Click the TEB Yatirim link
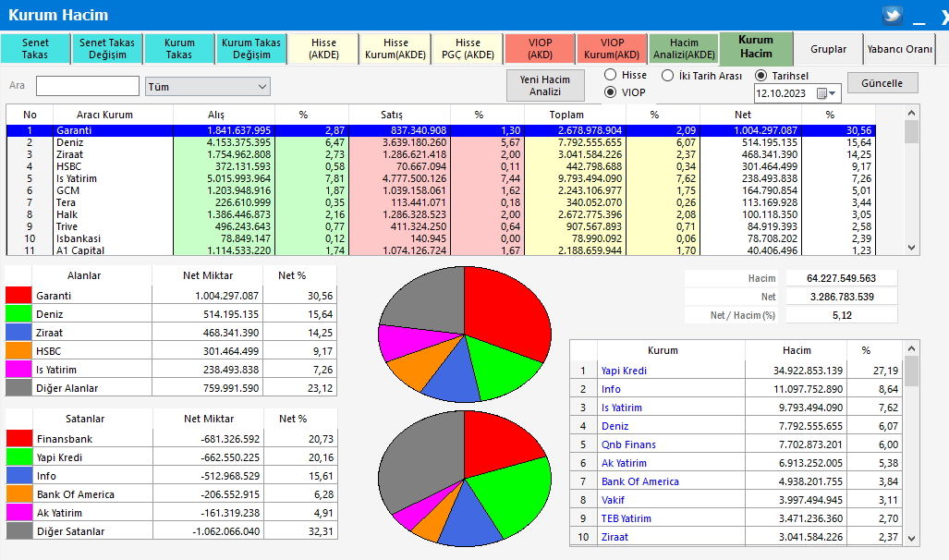 (627, 518)
